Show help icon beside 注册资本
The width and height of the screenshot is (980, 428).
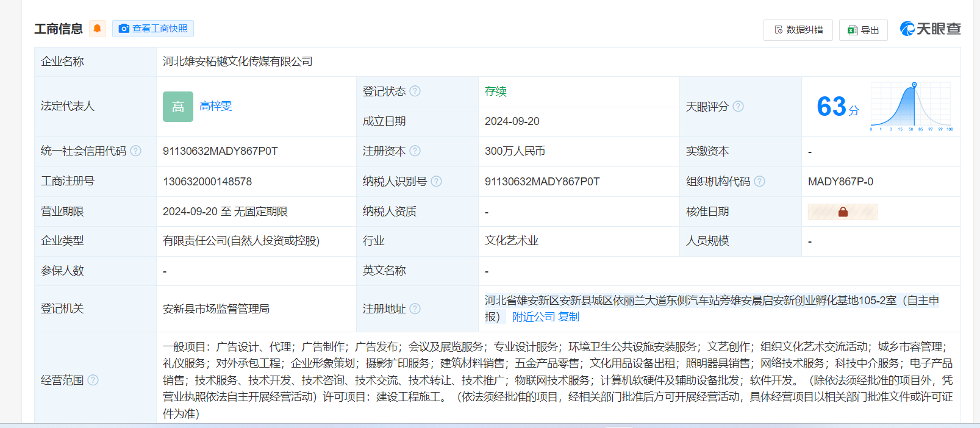415,151
